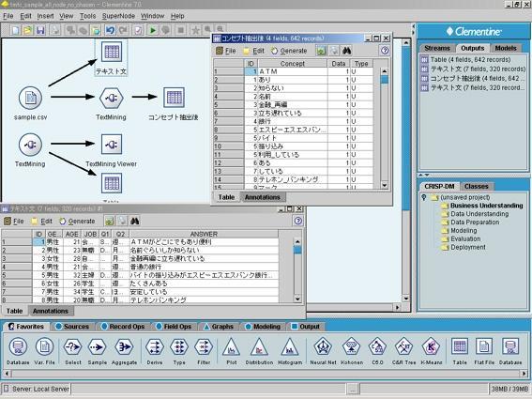Screen dimensions: 532x399
Task: Open the Graphs palette tab
Action: [219, 327]
